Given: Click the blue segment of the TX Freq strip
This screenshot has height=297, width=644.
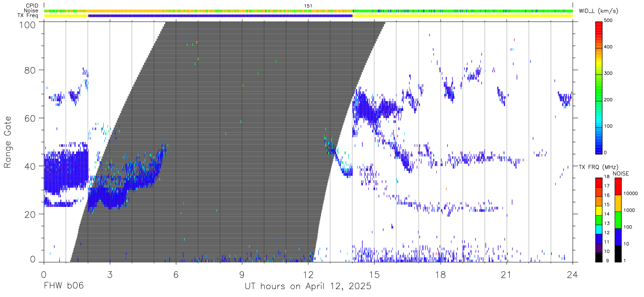Looking at the screenshot, I should (x=220, y=16).
